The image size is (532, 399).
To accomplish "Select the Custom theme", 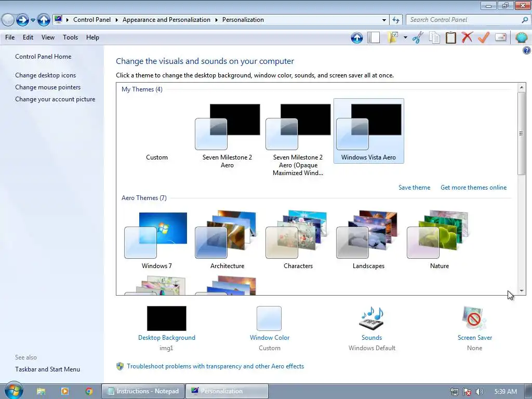I will point(157,130).
